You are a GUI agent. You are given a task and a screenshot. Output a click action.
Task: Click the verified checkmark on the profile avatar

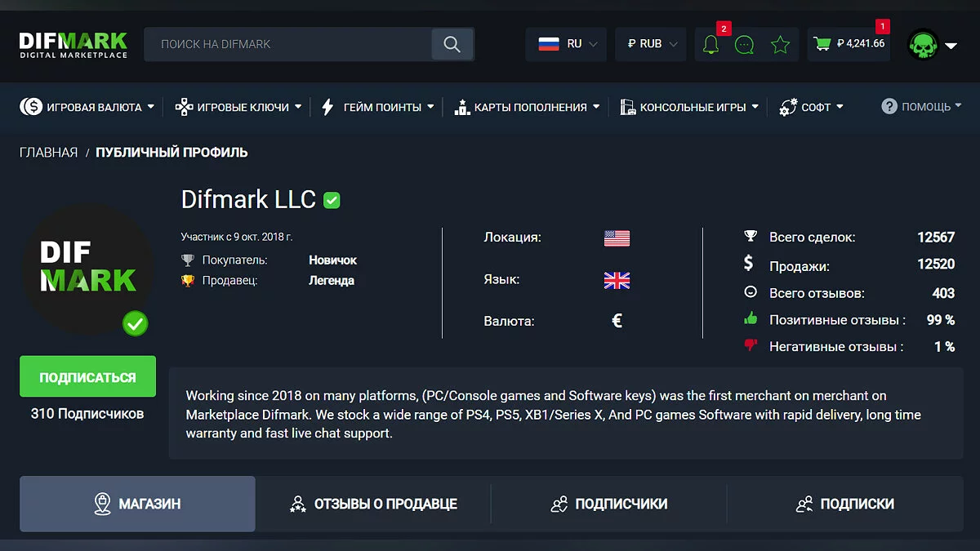(136, 324)
